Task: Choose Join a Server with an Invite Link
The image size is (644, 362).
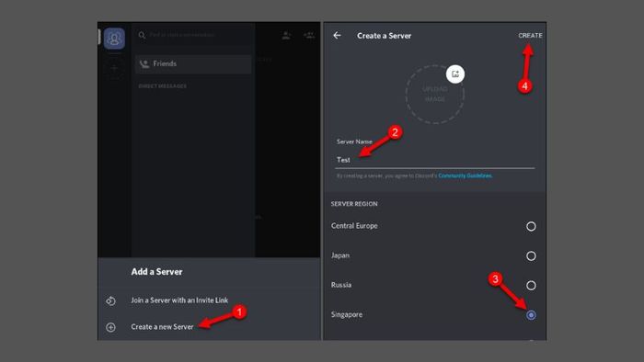Action: tap(179, 300)
